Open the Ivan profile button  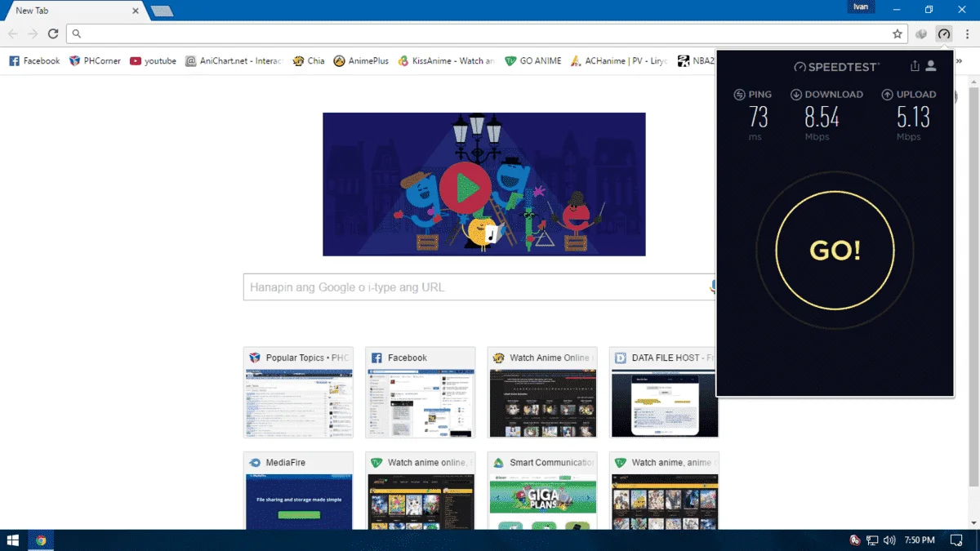pos(861,7)
